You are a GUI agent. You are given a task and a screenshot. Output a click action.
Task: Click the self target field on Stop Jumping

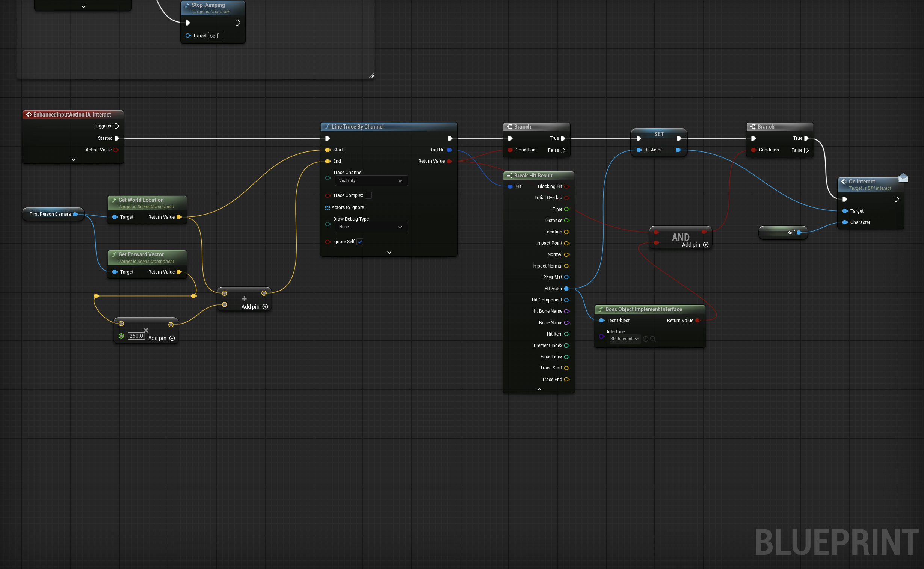(215, 35)
